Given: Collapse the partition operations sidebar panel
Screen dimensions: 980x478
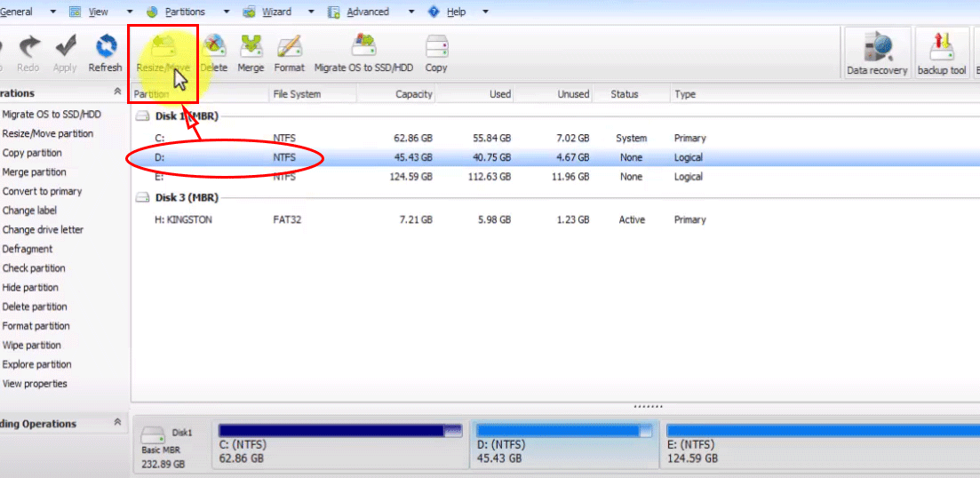Looking at the screenshot, I should pyautogui.click(x=117, y=92).
